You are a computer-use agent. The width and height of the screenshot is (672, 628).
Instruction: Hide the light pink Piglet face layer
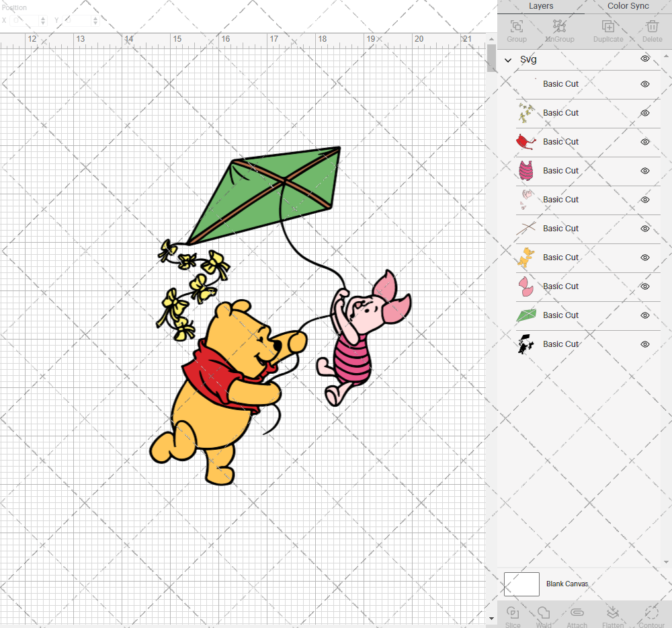(645, 200)
